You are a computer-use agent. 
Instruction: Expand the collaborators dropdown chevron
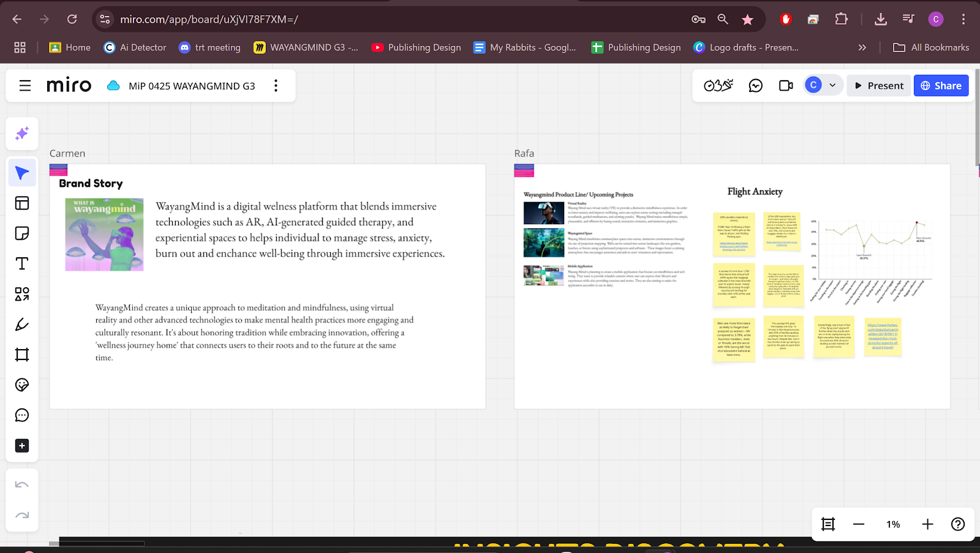point(832,85)
